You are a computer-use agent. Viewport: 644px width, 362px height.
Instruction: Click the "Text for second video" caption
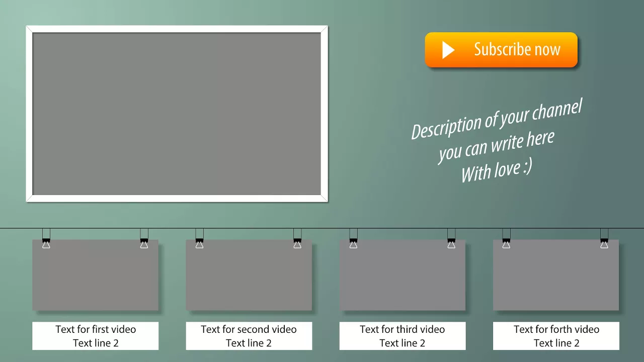click(249, 329)
